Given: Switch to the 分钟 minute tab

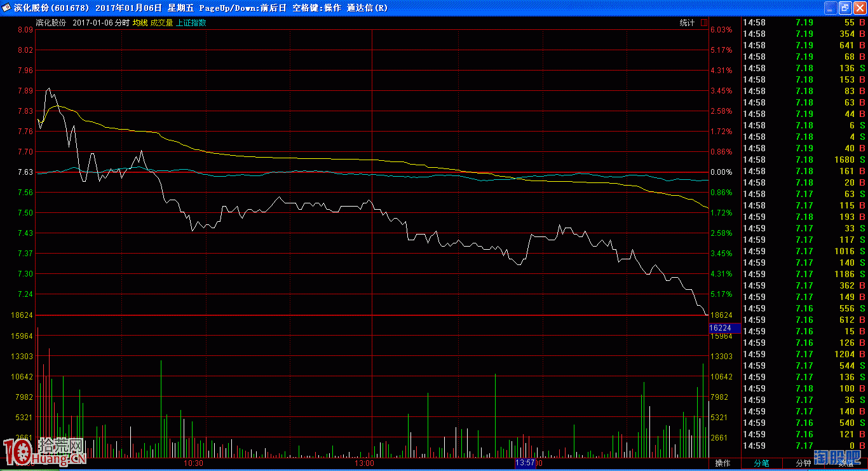Looking at the screenshot, I should (x=803, y=463).
